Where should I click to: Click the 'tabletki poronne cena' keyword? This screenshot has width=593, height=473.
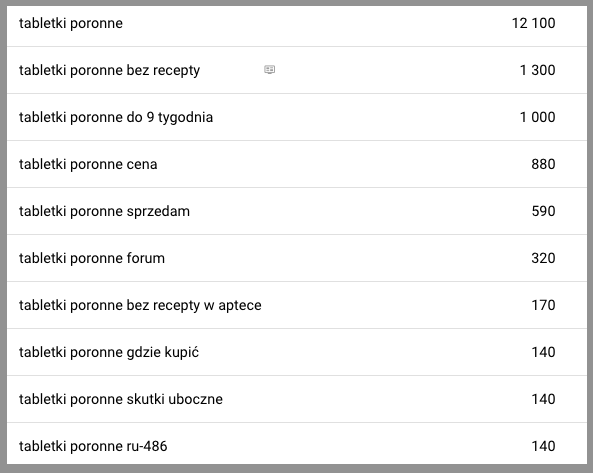click(88, 164)
